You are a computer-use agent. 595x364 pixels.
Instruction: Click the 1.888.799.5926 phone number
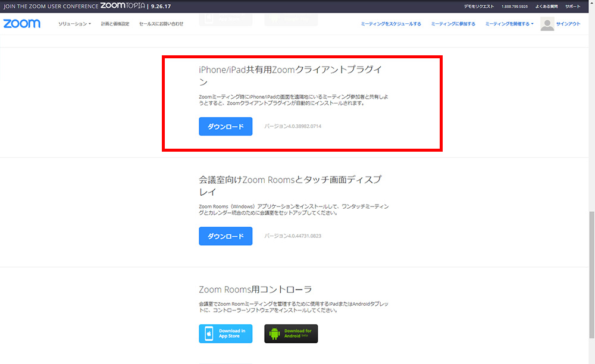coord(515,6)
